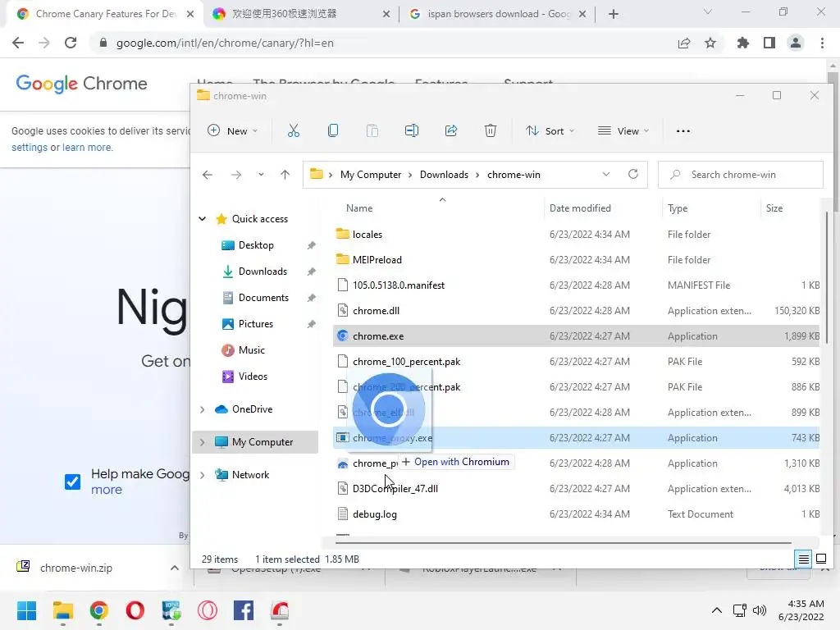Screen dimensions: 840x630
Task: Go back in File Explorer navigation
Action: [208, 175]
